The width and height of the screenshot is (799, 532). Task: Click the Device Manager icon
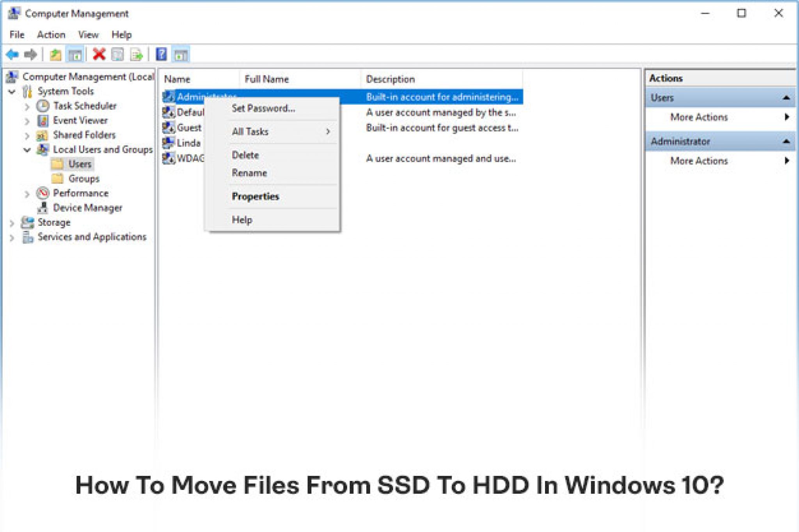point(43,207)
